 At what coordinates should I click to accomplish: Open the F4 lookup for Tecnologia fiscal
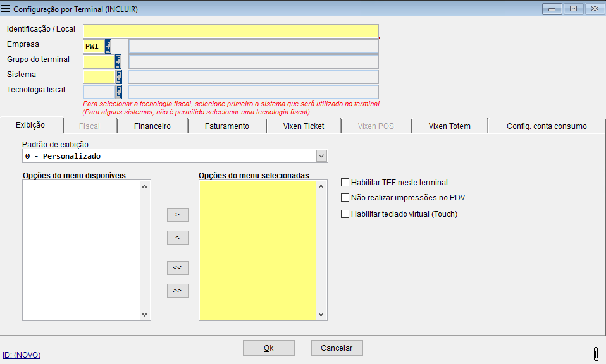click(118, 91)
